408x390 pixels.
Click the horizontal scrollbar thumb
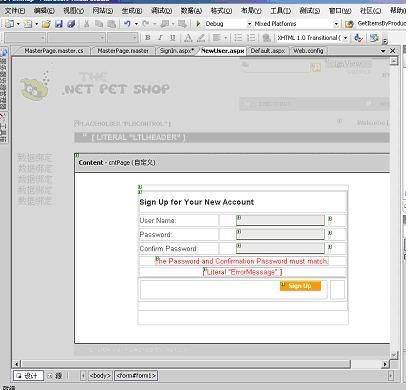coord(186,364)
